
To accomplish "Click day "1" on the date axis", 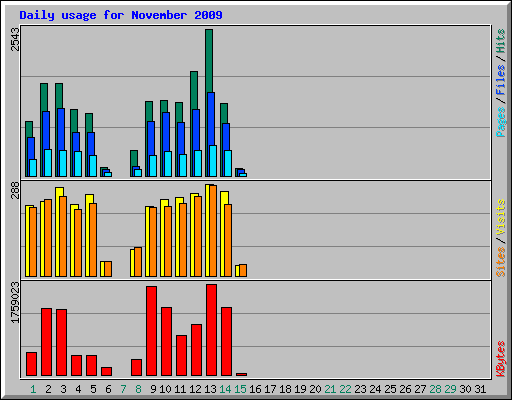I will (x=33, y=389).
